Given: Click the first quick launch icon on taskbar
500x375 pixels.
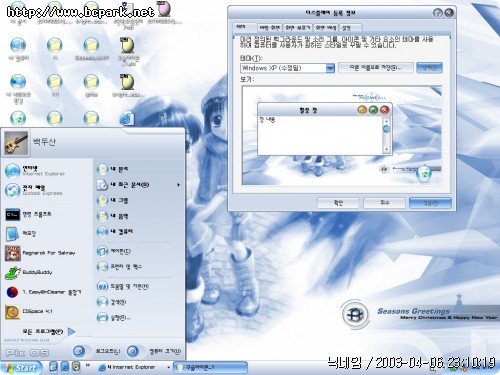Looking at the screenshot, I should [53, 367].
